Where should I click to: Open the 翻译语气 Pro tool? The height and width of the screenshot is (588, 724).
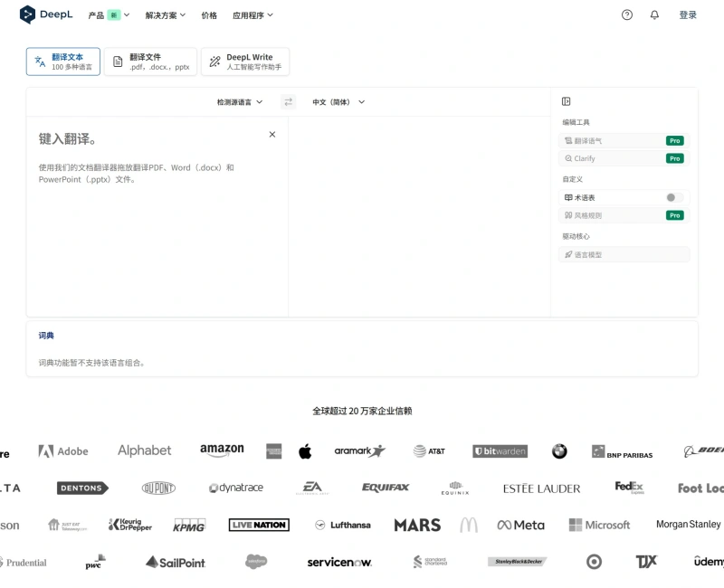coord(624,141)
